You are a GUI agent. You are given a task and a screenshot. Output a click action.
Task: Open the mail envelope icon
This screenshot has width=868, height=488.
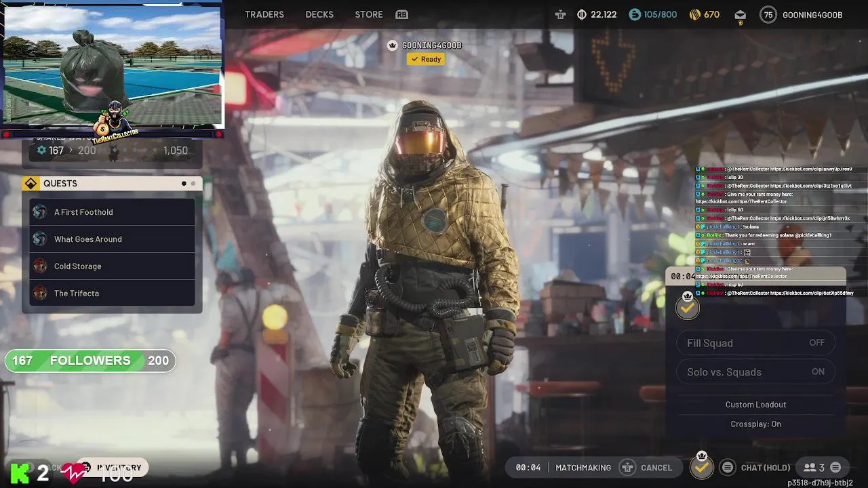(740, 15)
